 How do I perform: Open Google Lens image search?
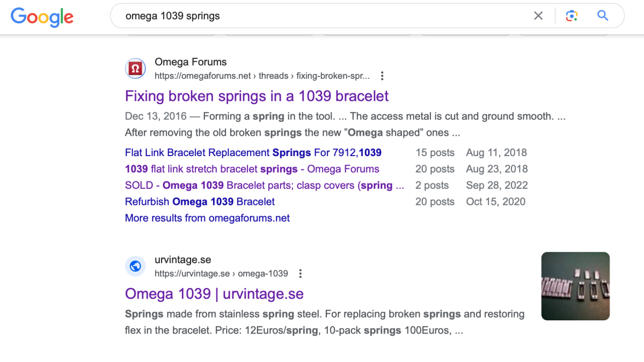571,16
